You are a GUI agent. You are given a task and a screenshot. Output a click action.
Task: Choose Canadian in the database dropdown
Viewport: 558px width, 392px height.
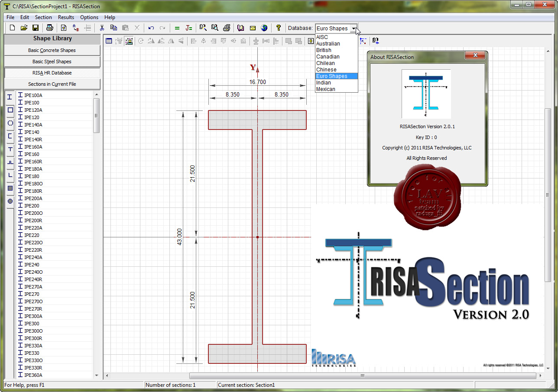[328, 57]
